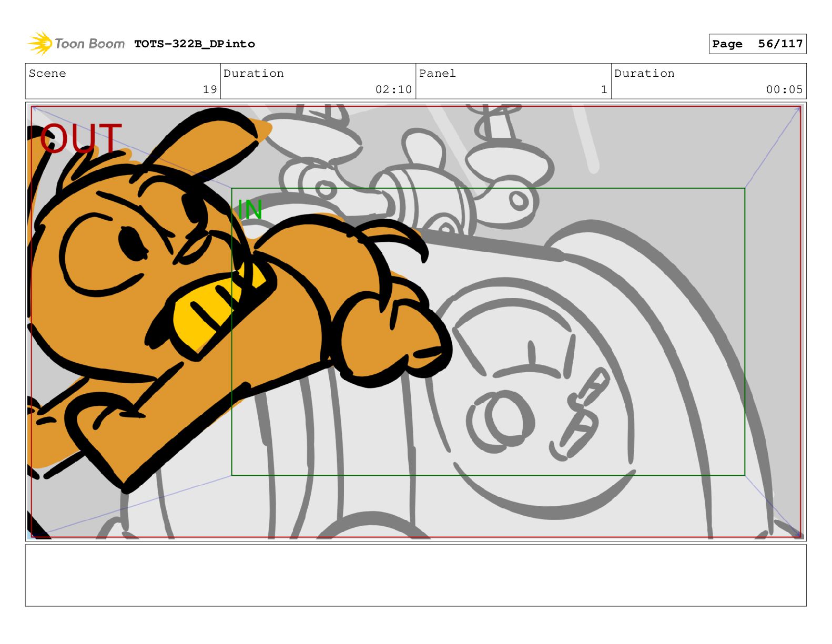The width and height of the screenshot is (832, 644).
Task: Click the green IN camera label
Action: pyautogui.click(x=250, y=210)
